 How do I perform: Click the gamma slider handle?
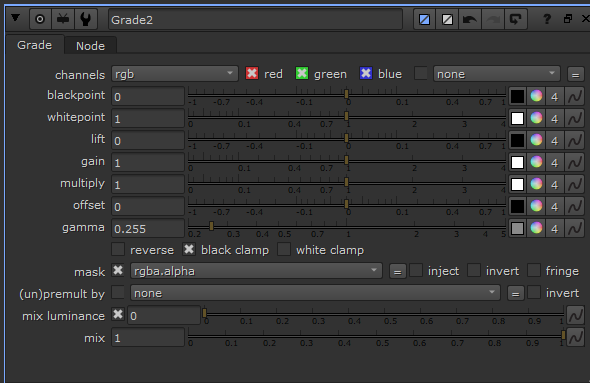[x=211, y=226]
